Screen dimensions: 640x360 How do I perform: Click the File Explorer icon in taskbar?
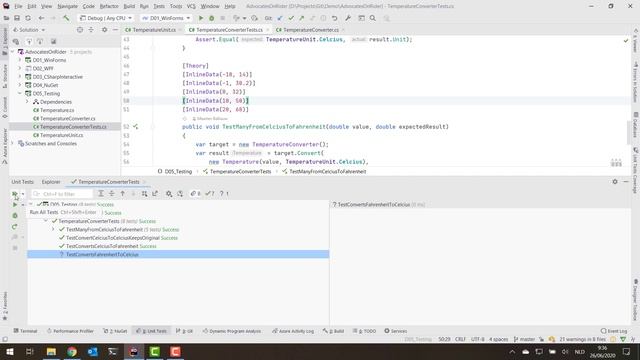pyautogui.click(x=51, y=351)
